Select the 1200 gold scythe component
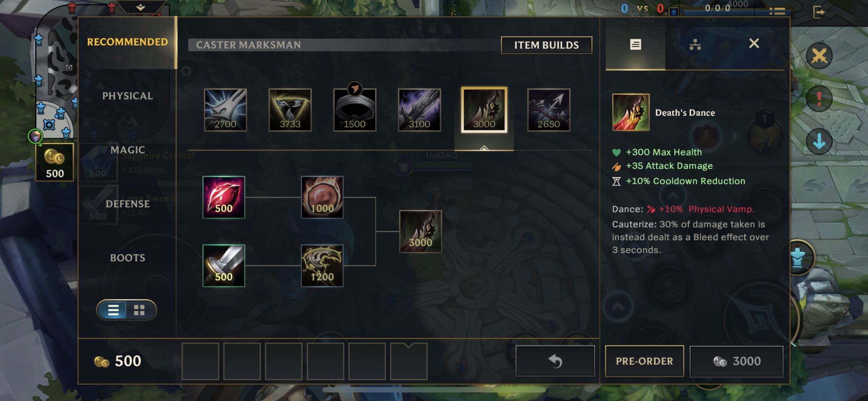The image size is (868, 401). (x=322, y=265)
